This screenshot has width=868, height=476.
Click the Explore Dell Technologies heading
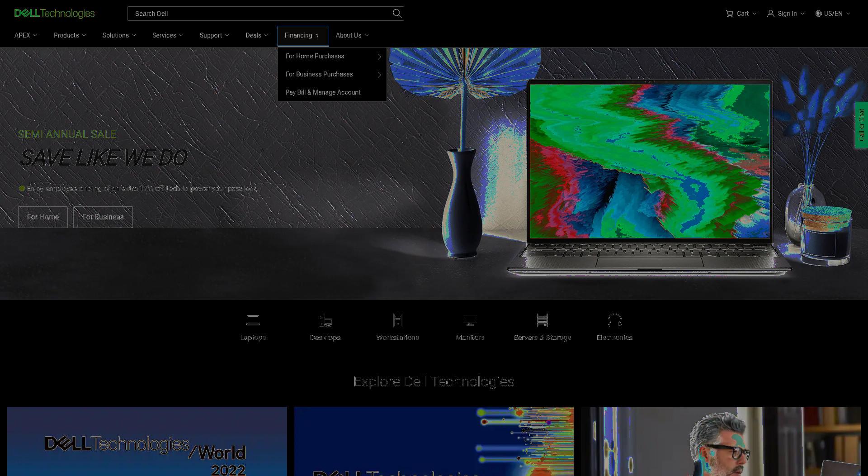point(434,382)
